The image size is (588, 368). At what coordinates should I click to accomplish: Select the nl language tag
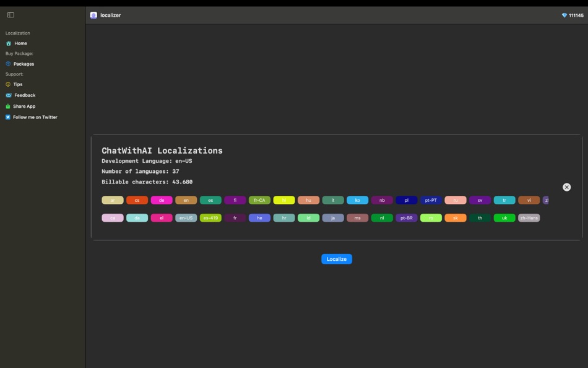[382, 218]
